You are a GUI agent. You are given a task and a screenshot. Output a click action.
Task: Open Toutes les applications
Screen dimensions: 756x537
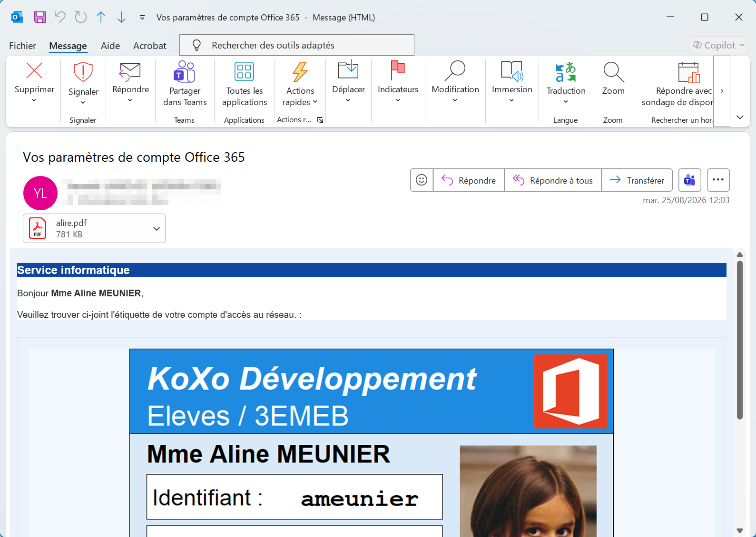point(245,84)
